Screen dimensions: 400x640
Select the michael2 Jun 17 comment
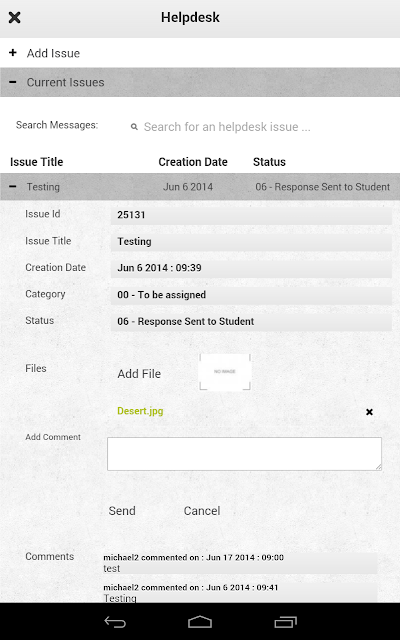click(x=240, y=563)
